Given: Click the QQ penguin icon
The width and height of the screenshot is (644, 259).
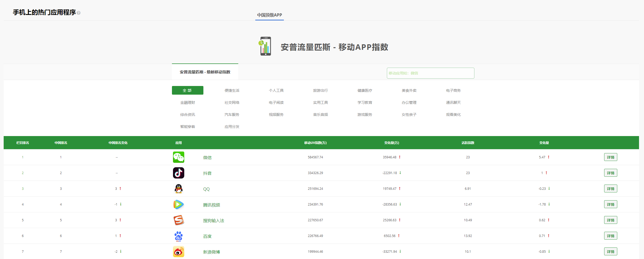Looking at the screenshot, I should tap(178, 189).
